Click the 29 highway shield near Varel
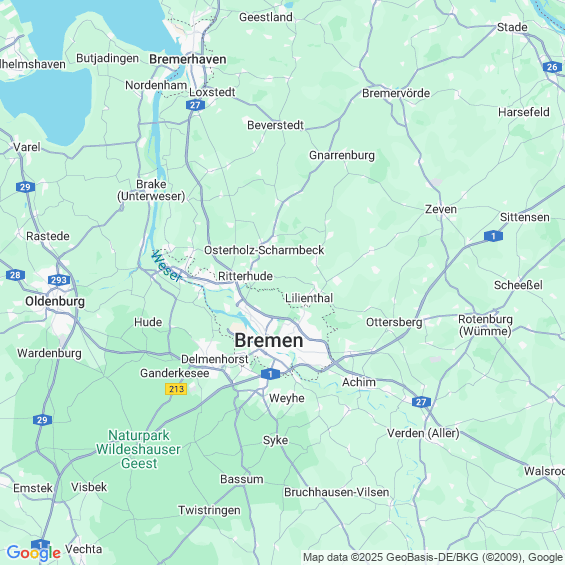 point(25,187)
